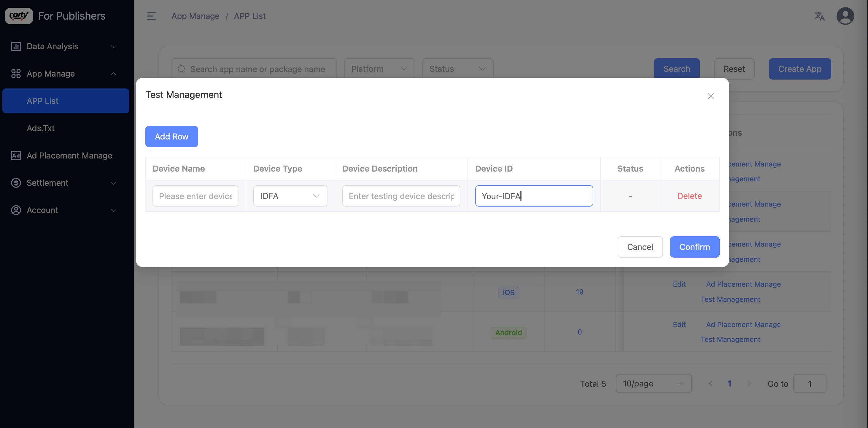Click the Settlement dollar icon
Image resolution: width=868 pixels, height=428 pixels.
pos(16,183)
